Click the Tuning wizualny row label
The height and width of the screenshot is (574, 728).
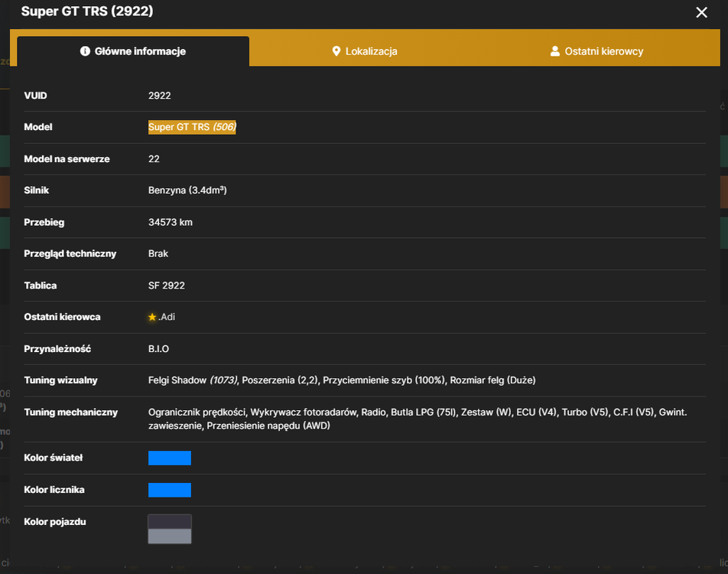61,380
